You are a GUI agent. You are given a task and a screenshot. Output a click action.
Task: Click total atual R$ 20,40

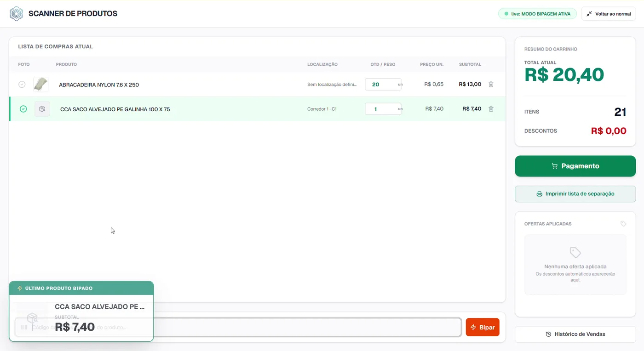(x=564, y=74)
